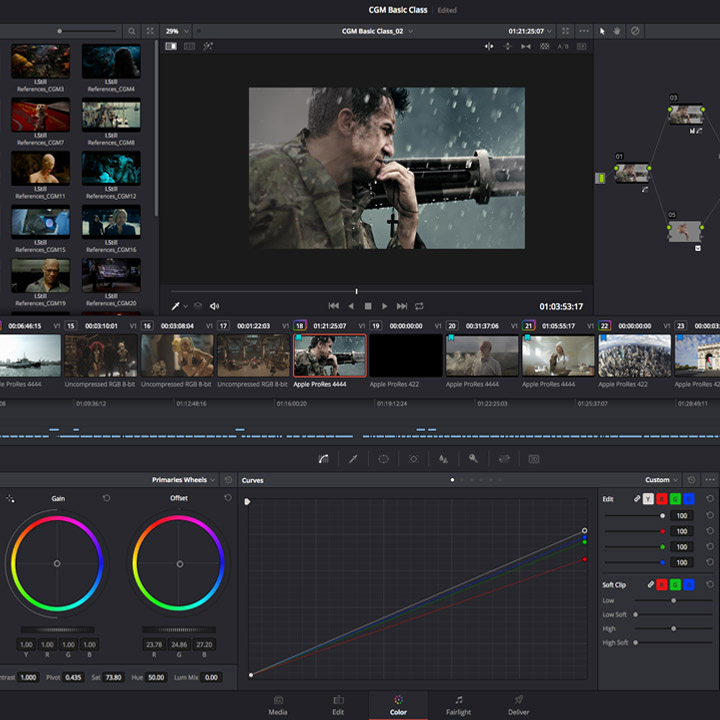Select the hand pan tool in node editor
The image size is (720, 720).
tap(617, 31)
